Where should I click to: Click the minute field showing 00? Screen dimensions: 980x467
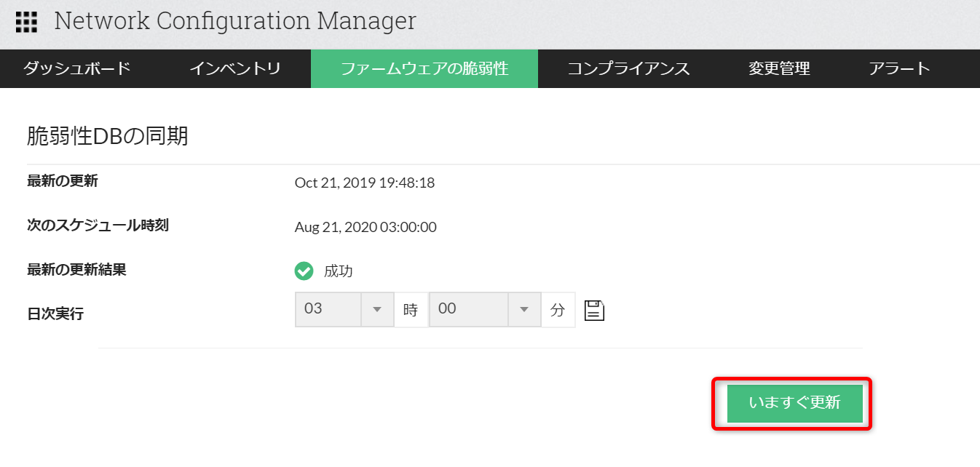pyautogui.click(x=468, y=309)
